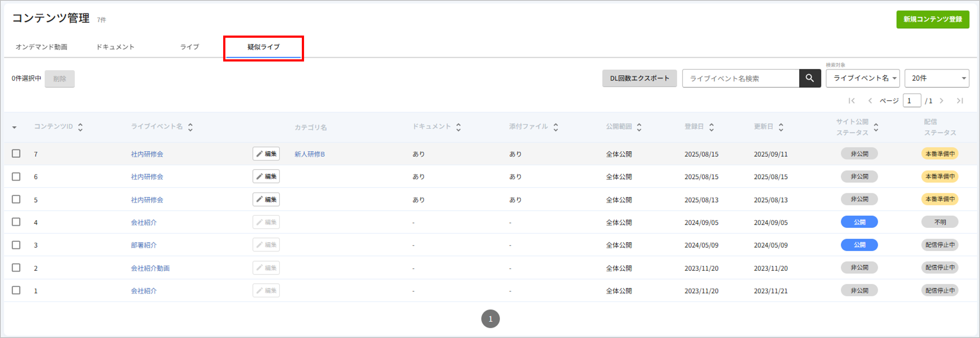This screenshot has width=980, height=338.
Task: Open 新人研修B category link
Action: [x=310, y=154]
